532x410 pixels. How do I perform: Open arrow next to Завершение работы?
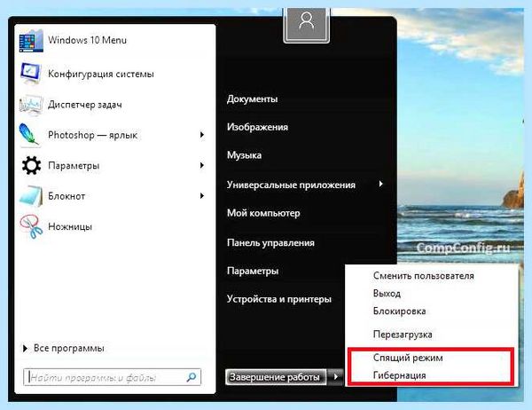pos(335,376)
